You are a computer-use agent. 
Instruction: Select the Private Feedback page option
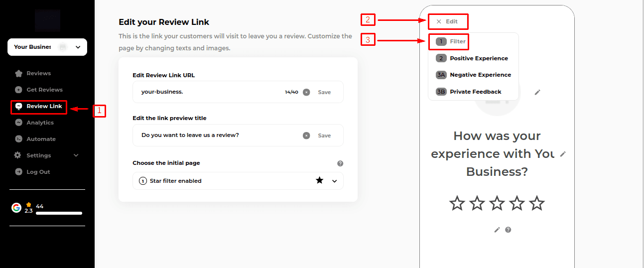pyautogui.click(x=475, y=92)
